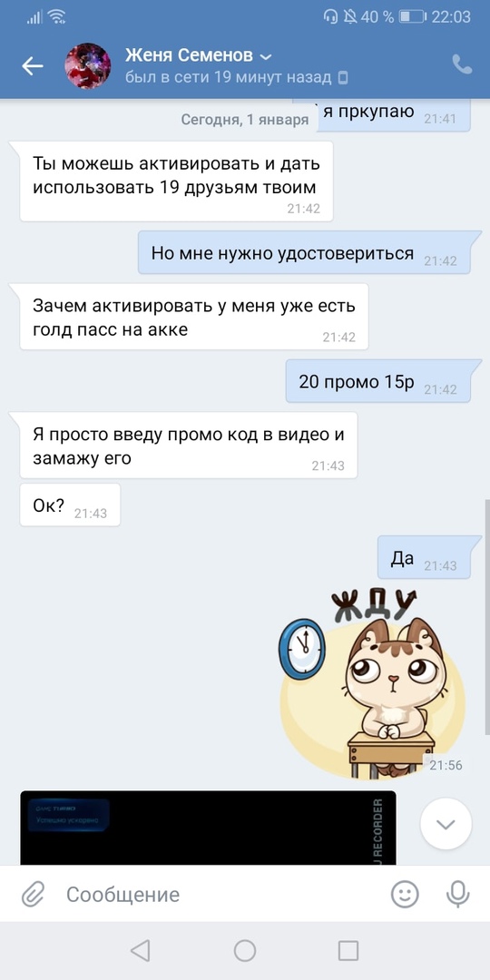This screenshot has width=490, height=980.
Task: Record voice message with microphone icon
Action: (457, 894)
